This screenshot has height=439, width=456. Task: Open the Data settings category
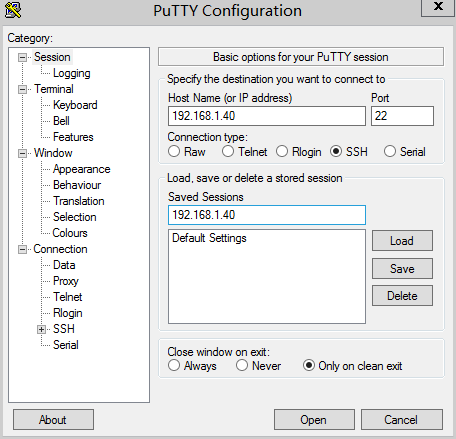coord(64,265)
